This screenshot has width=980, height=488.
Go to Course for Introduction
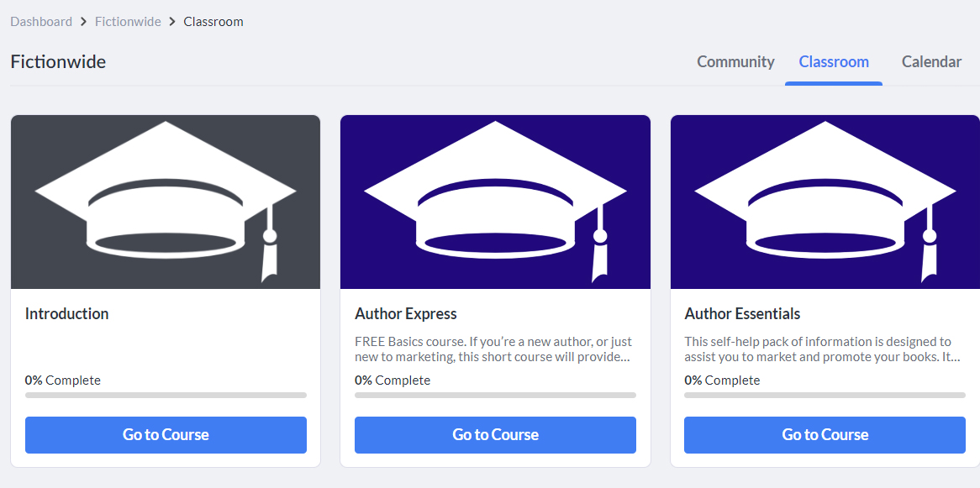click(x=166, y=435)
